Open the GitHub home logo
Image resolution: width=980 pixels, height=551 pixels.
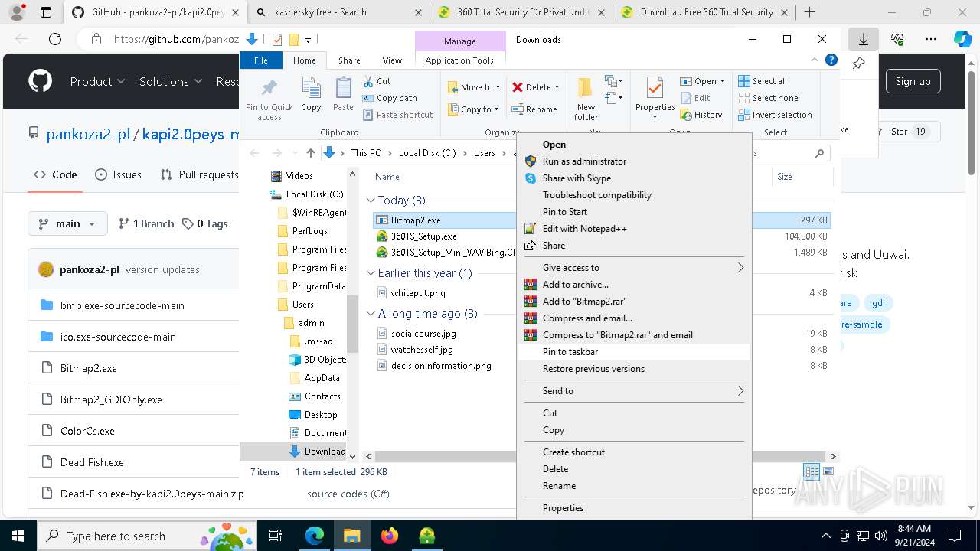click(40, 81)
